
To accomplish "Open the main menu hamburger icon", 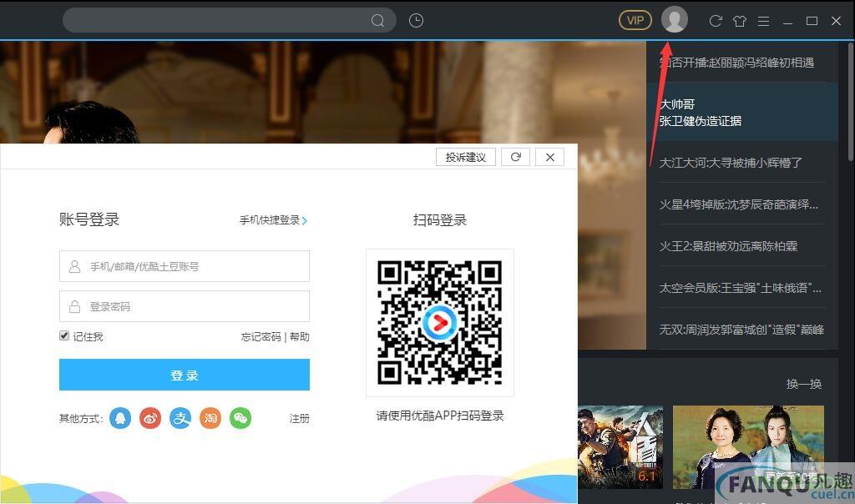I will [763, 21].
